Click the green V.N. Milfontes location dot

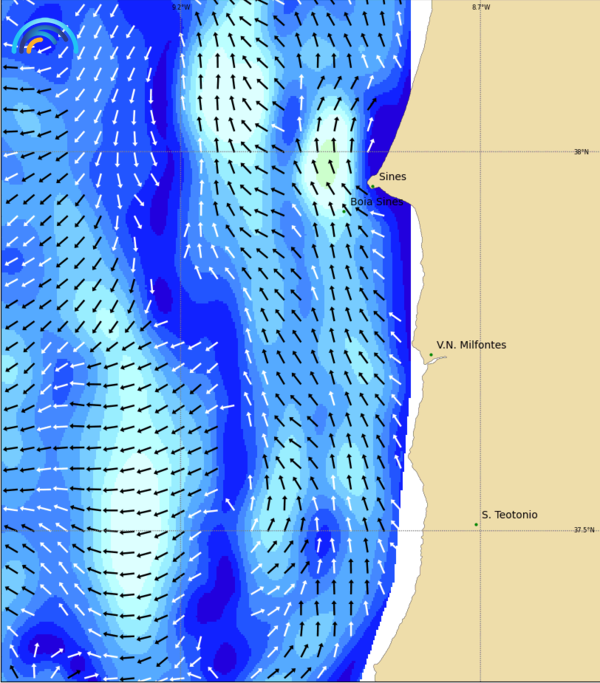[x=431, y=355]
